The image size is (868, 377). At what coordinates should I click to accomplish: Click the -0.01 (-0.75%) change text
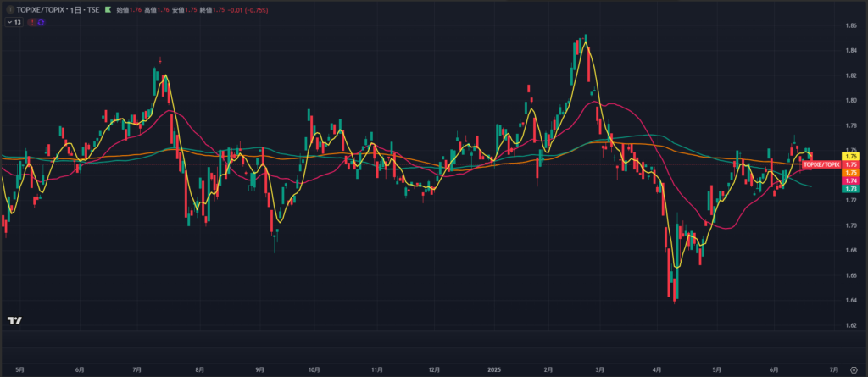pyautogui.click(x=248, y=10)
